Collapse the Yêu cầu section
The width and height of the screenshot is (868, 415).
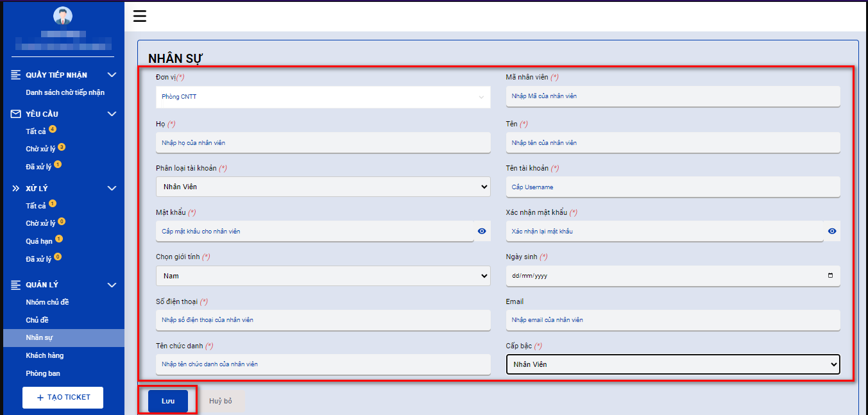coord(112,114)
